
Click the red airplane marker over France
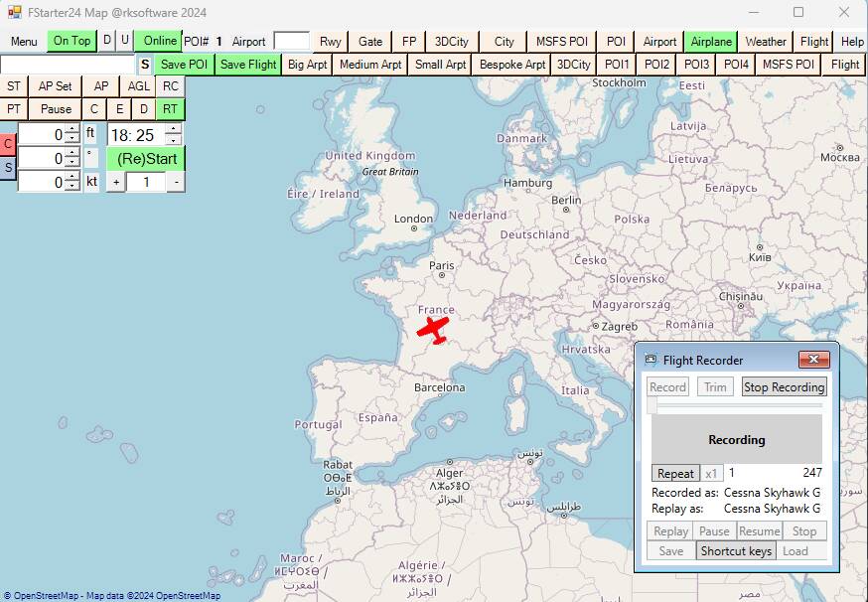(435, 329)
